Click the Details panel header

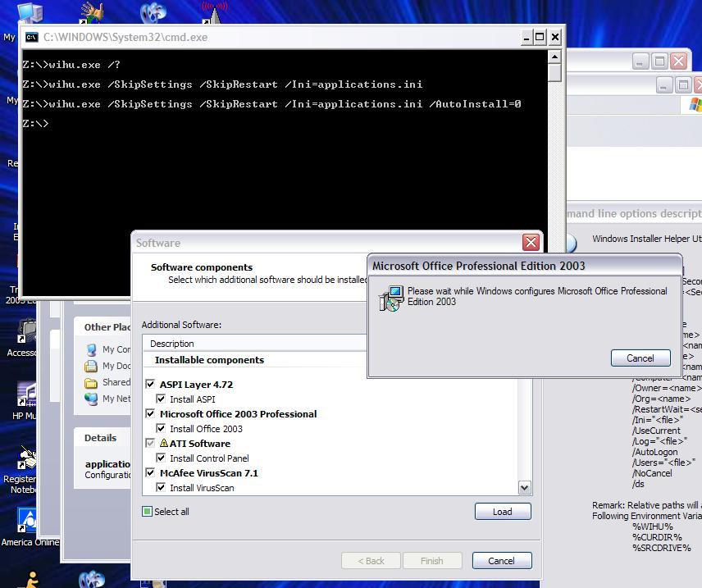click(103, 438)
